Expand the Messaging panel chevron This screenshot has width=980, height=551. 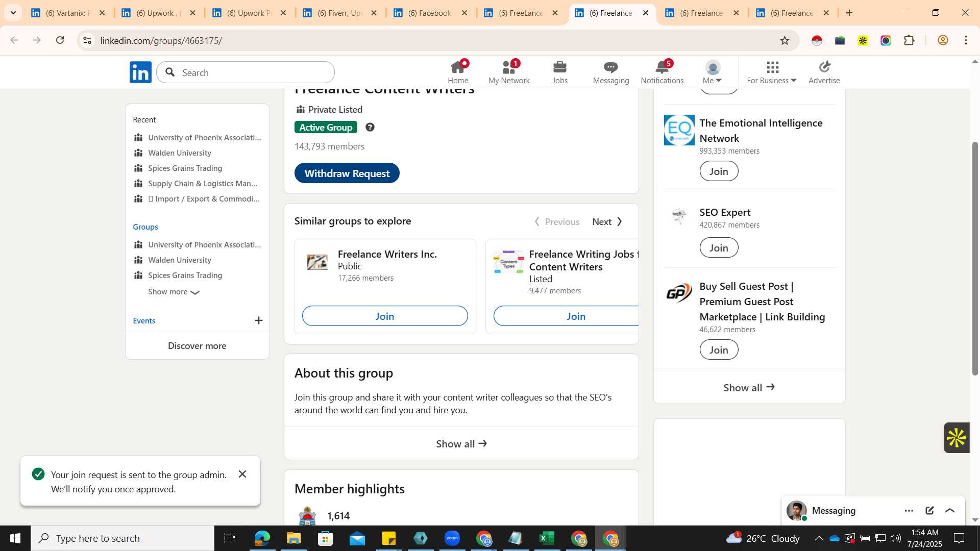tap(950, 511)
